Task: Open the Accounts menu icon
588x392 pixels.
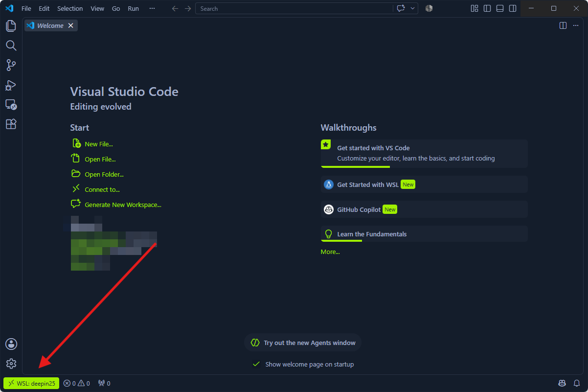Action: (x=11, y=344)
